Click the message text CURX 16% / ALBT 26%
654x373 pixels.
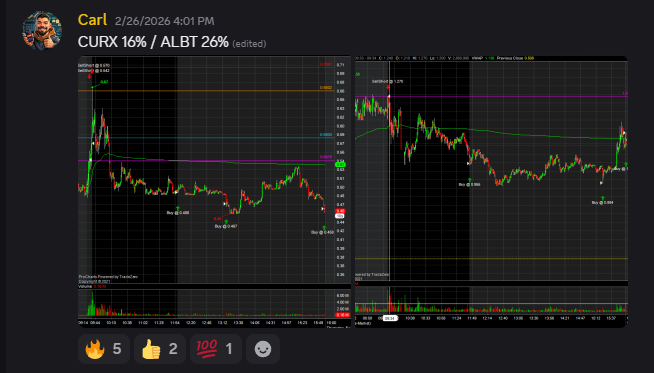(153, 42)
